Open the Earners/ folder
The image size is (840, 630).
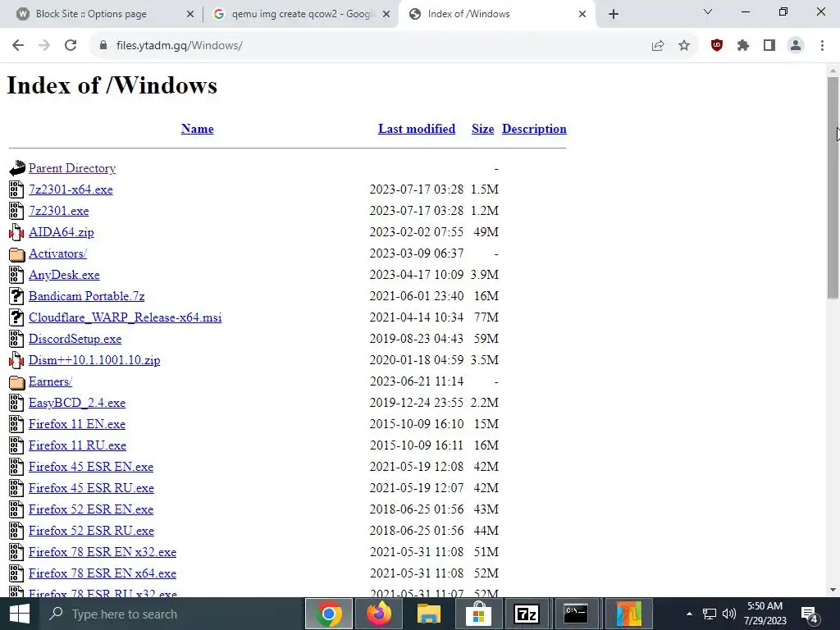click(50, 381)
